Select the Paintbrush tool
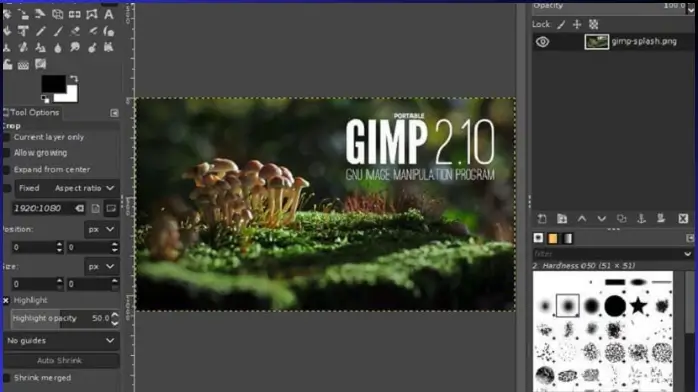 click(x=58, y=31)
